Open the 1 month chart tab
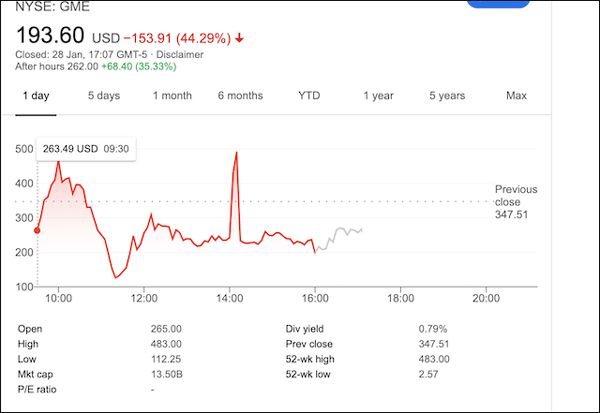600x413 pixels. (x=172, y=96)
